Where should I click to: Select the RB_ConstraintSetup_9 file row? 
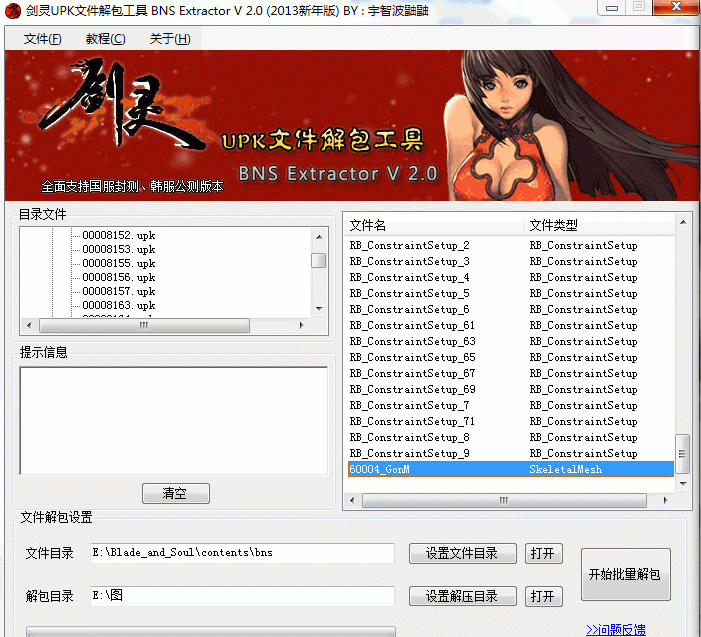[x=511, y=453]
